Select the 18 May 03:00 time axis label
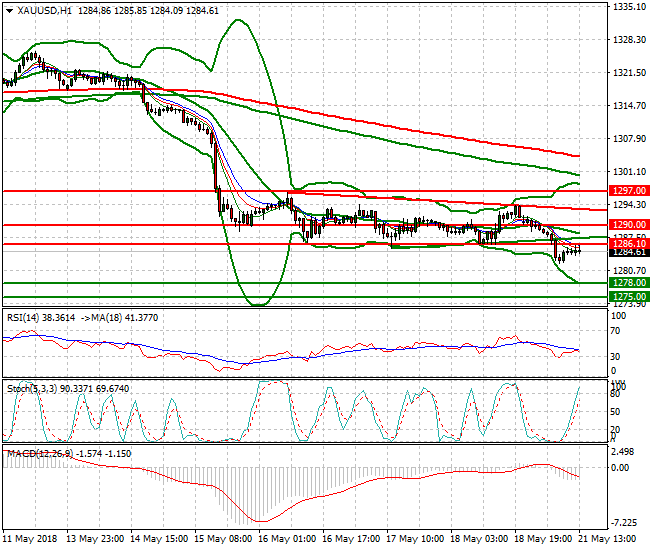Viewport: 650px width, 550px height. (479, 539)
